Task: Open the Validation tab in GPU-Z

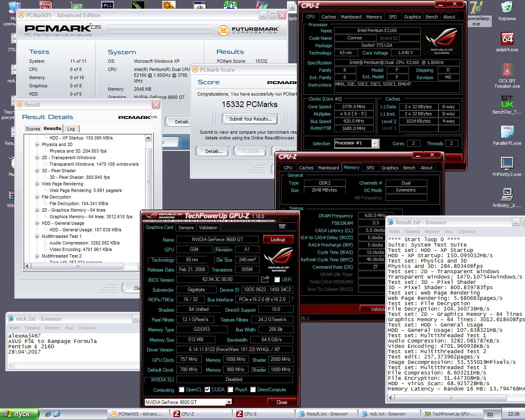Action: click(x=208, y=228)
